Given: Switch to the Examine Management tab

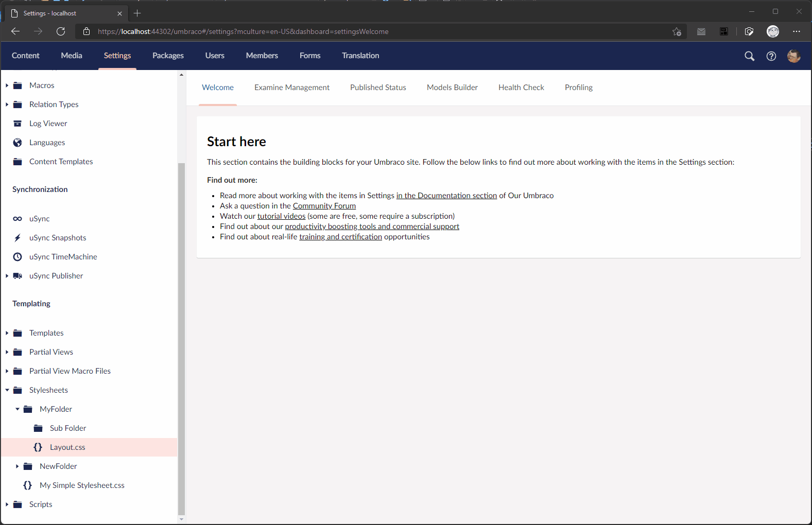Looking at the screenshot, I should point(291,87).
